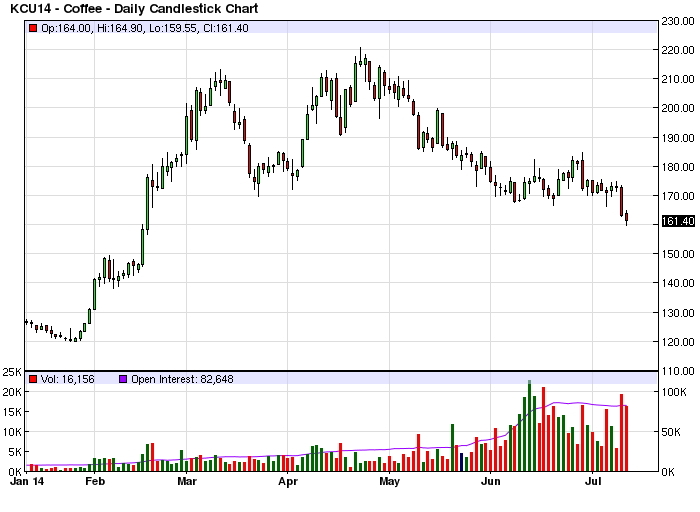Viewport: 700px width, 512px height.
Task: Click the chart title 'KCU14 - Coffee - Daily Candlestick Chart'
Action: tap(134, 8)
